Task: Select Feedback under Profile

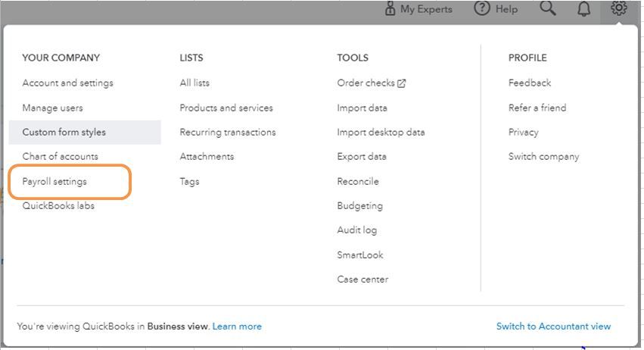Action: pos(530,83)
